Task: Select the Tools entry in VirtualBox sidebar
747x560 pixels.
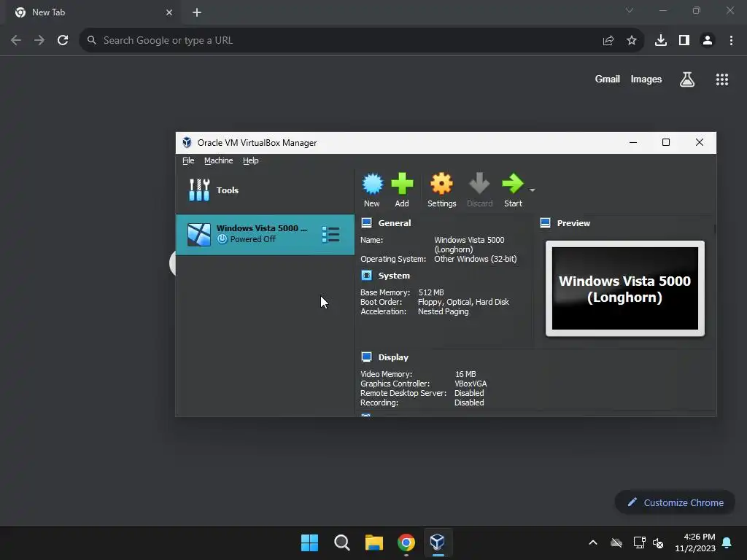Action: [265, 190]
